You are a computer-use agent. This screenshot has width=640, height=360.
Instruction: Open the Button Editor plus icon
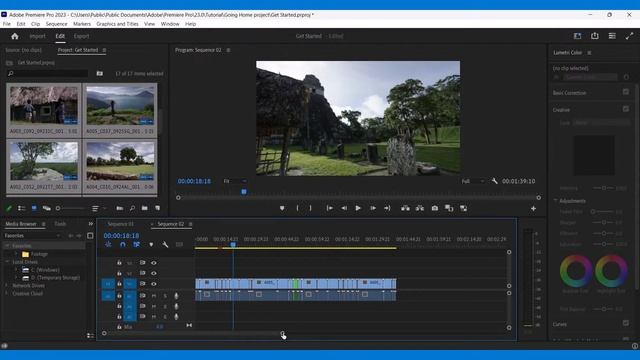point(533,209)
